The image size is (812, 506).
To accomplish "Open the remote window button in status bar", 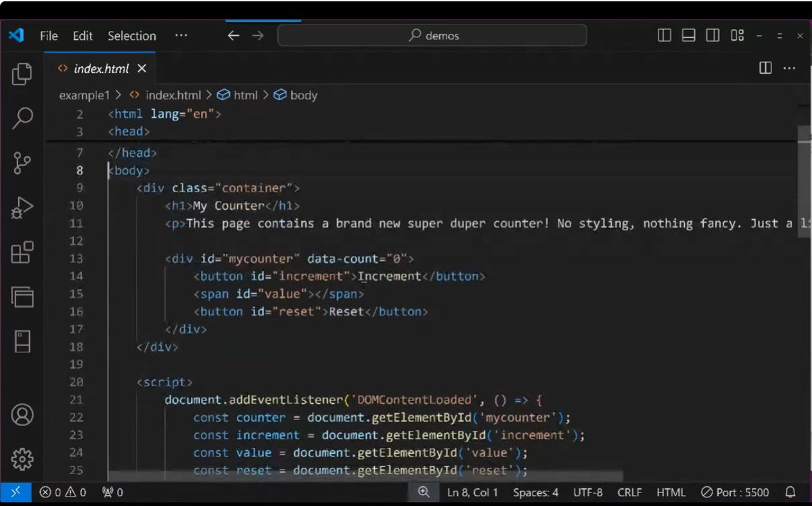I will coord(15,492).
